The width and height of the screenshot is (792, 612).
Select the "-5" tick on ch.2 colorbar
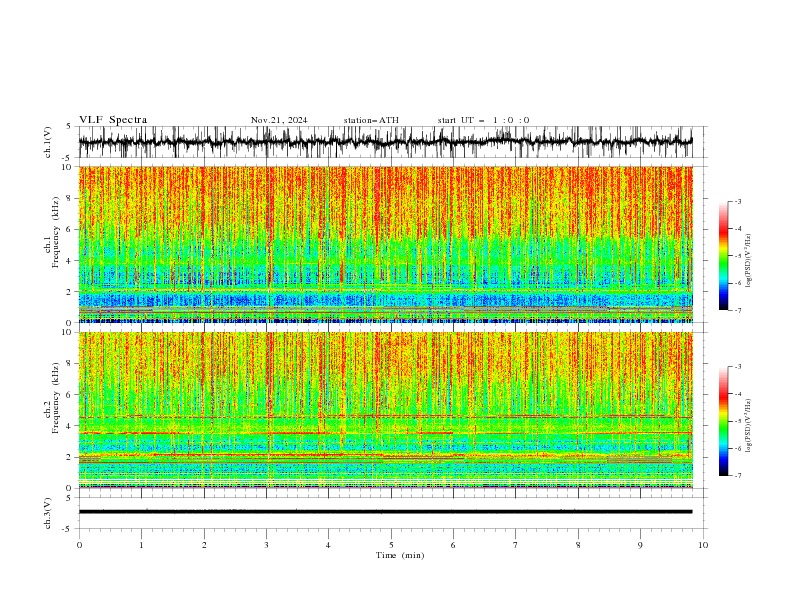click(x=737, y=421)
